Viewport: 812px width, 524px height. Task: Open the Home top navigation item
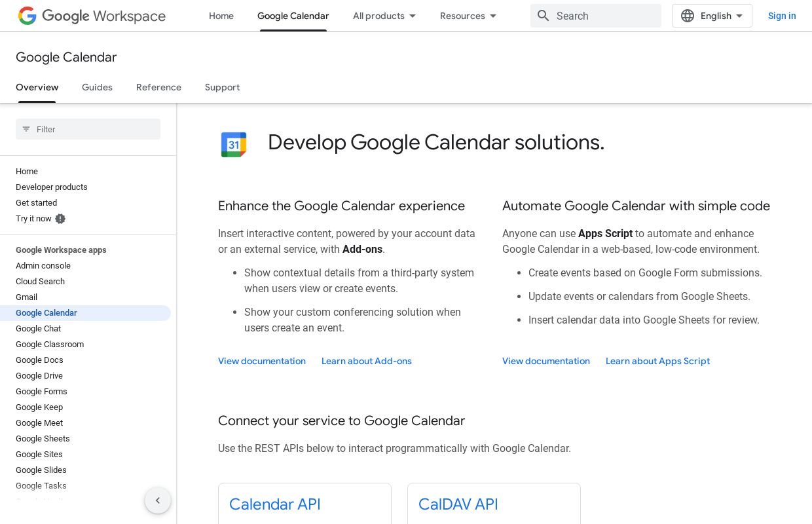pos(221,16)
